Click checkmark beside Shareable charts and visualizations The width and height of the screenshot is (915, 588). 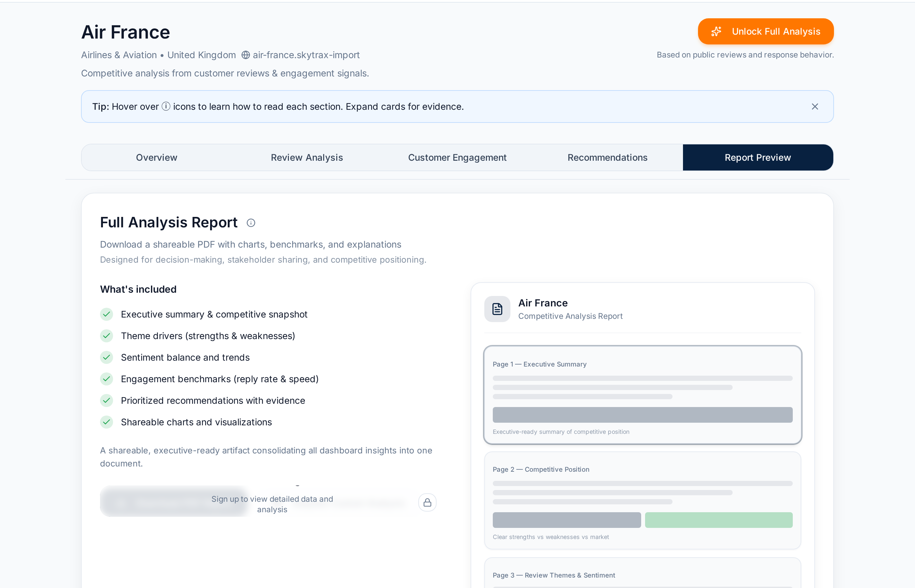[x=107, y=422]
